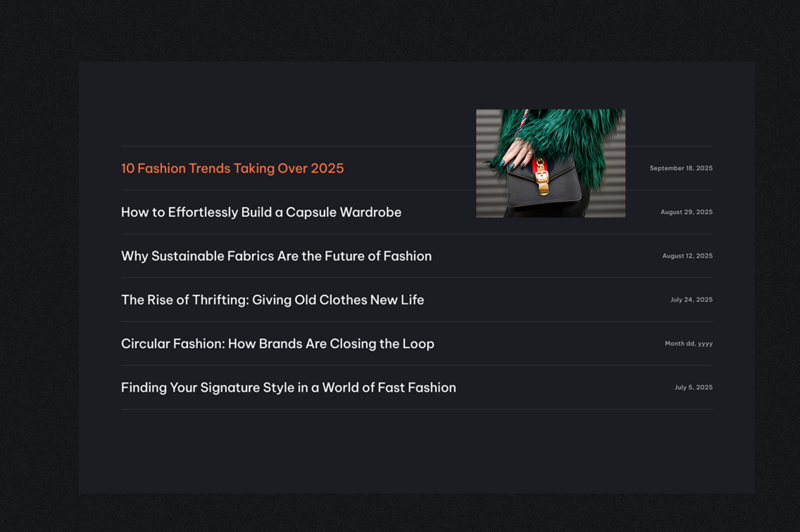Select the circular fashion article row

(x=416, y=343)
